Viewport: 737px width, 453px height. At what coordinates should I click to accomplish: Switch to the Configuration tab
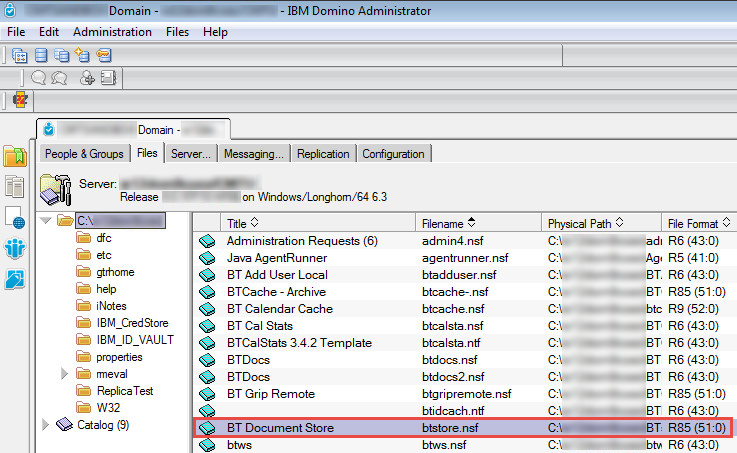click(x=393, y=154)
